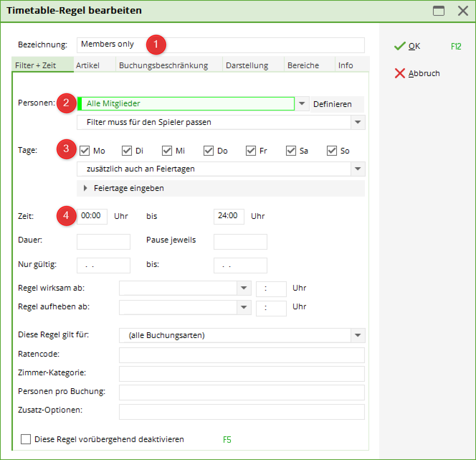Click the Ratencode input field
476x460 pixels.
(x=242, y=355)
